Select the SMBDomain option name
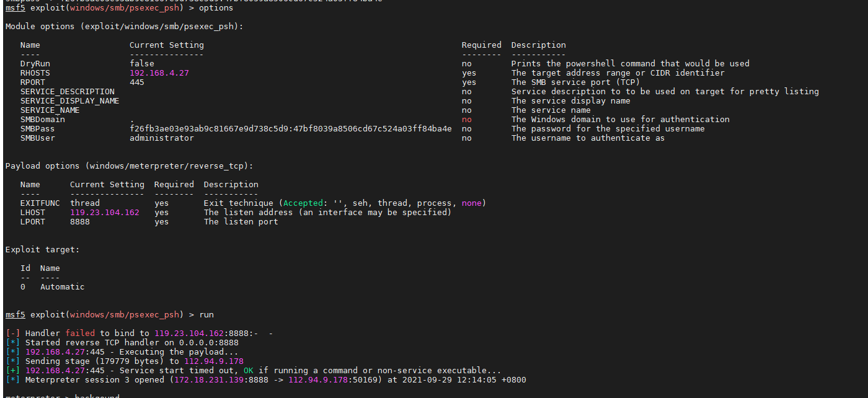The height and width of the screenshot is (398, 868). point(43,119)
